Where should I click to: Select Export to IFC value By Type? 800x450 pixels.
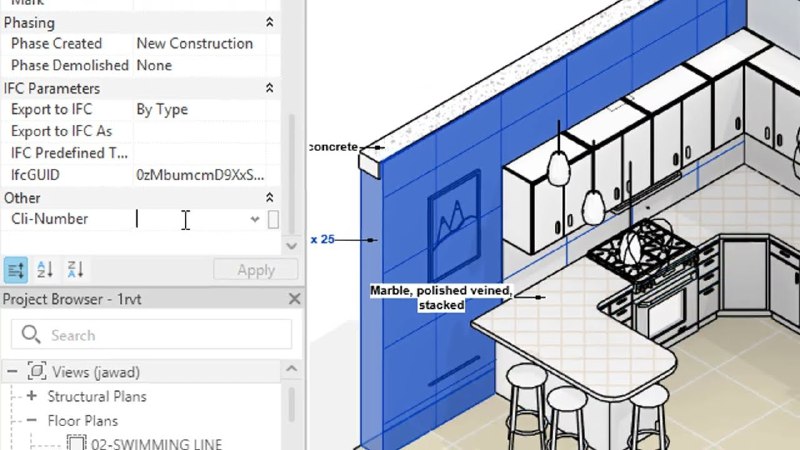pyautogui.click(x=162, y=110)
